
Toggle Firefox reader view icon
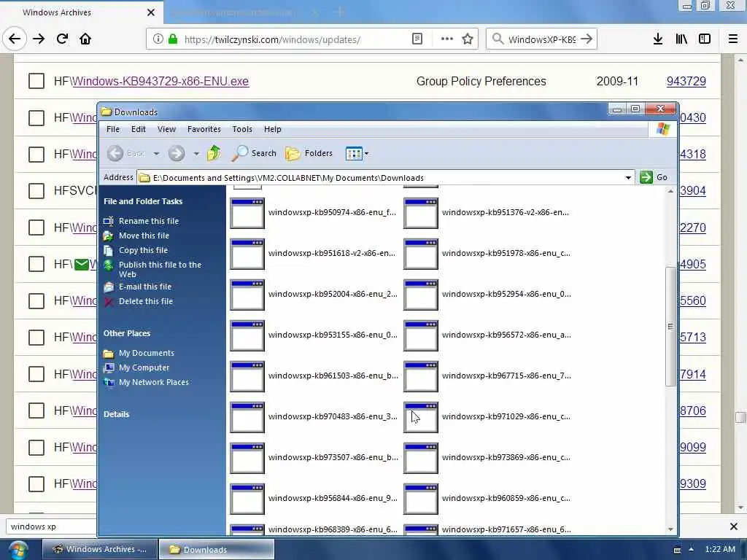pyautogui.click(x=417, y=39)
